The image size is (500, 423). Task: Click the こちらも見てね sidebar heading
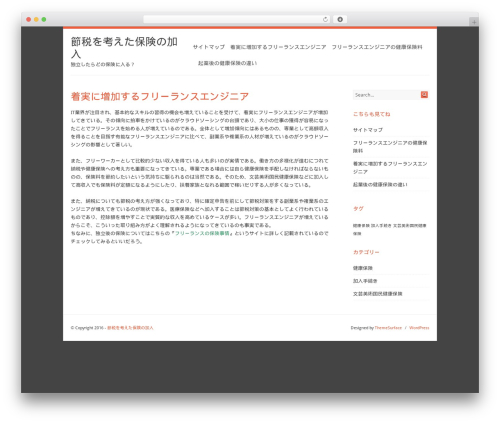[x=371, y=114]
